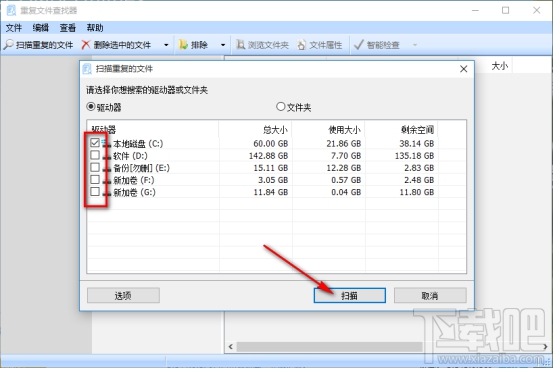Click the 备份[勿删] (E:) drive name
Screen dimensions: 553x369
pos(141,168)
